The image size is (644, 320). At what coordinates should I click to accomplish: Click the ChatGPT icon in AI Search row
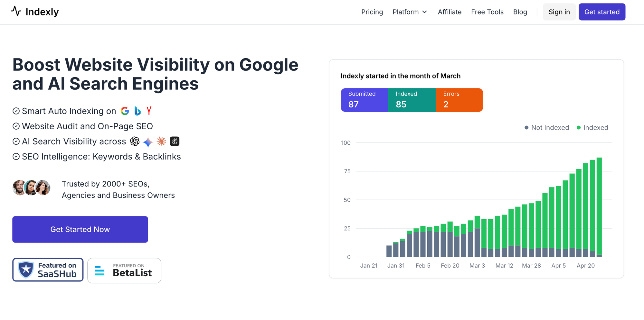(135, 141)
